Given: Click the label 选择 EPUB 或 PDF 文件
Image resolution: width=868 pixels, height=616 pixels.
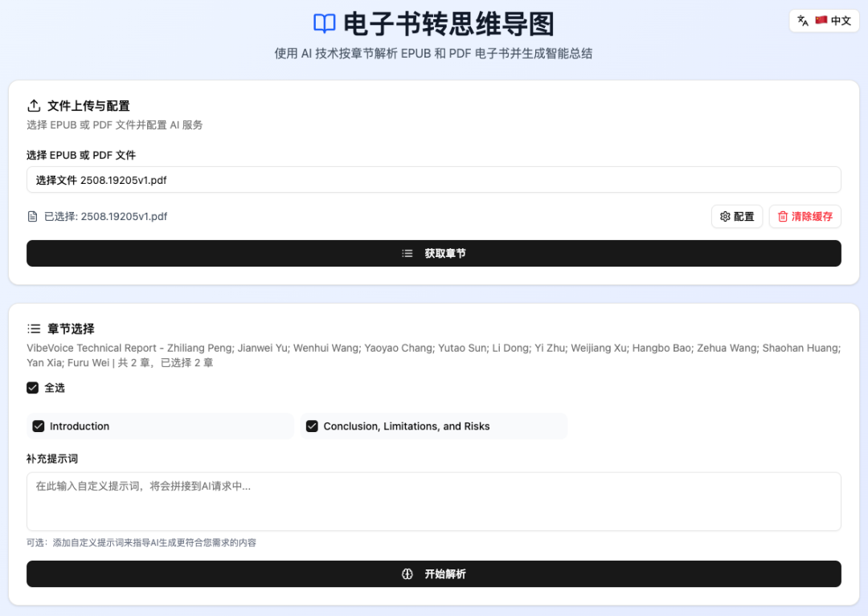Looking at the screenshot, I should (81, 155).
